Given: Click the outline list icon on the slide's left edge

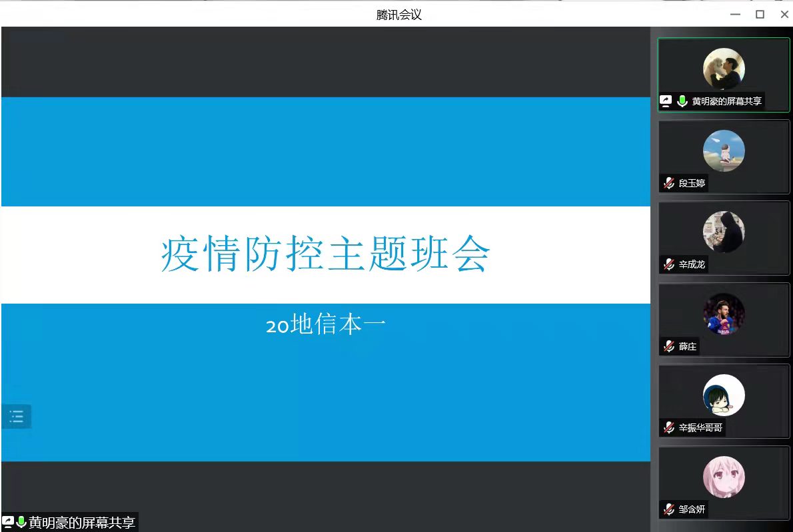Looking at the screenshot, I should (17, 417).
